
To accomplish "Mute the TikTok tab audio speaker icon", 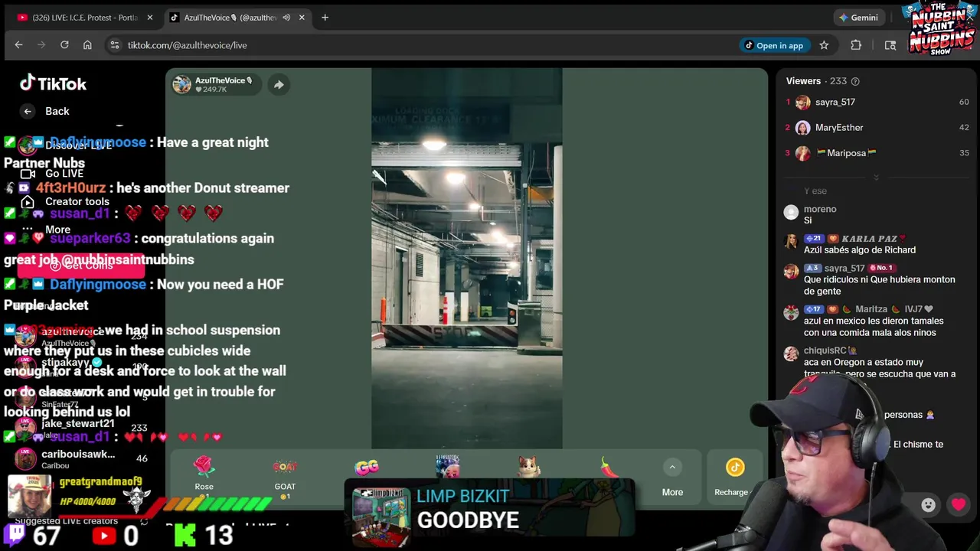I will [x=286, y=18].
